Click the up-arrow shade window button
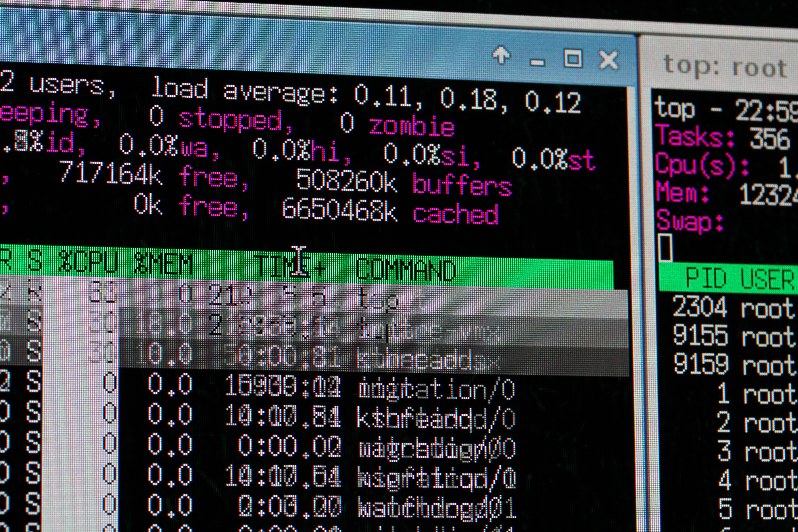 tap(502, 55)
